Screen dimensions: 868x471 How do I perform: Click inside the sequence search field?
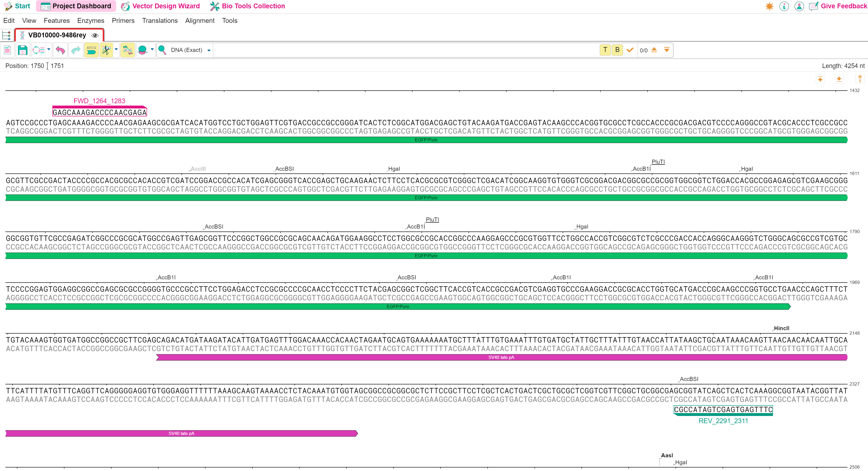(x=404, y=50)
